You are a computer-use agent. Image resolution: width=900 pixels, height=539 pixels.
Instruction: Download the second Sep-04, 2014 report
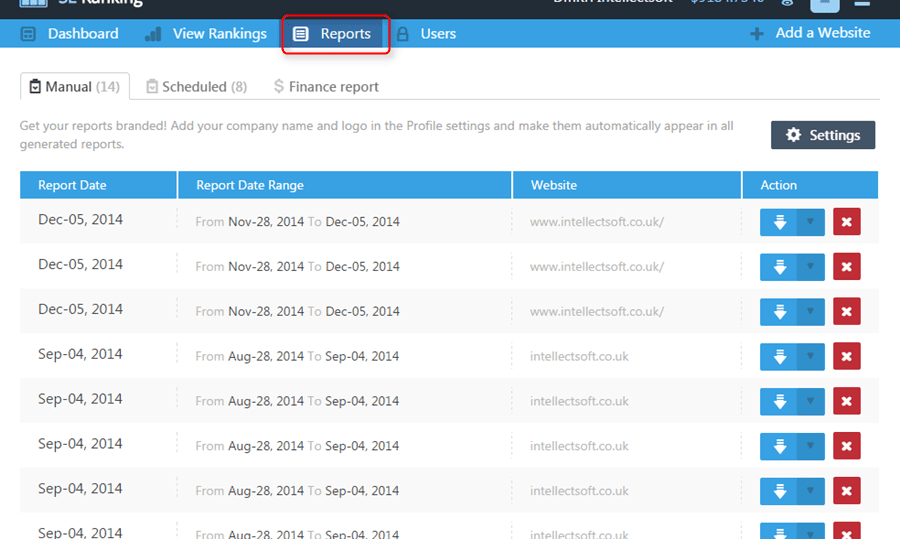pyautogui.click(x=778, y=401)
